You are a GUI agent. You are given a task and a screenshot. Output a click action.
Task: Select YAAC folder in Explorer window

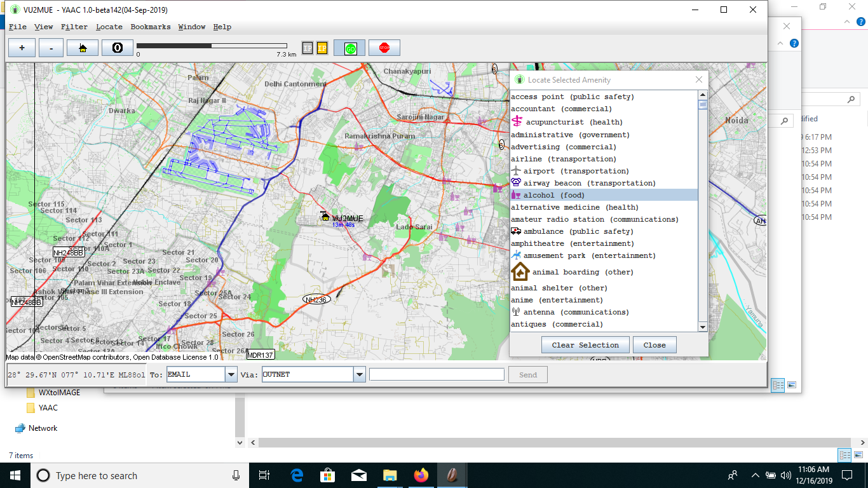[48, 408]
